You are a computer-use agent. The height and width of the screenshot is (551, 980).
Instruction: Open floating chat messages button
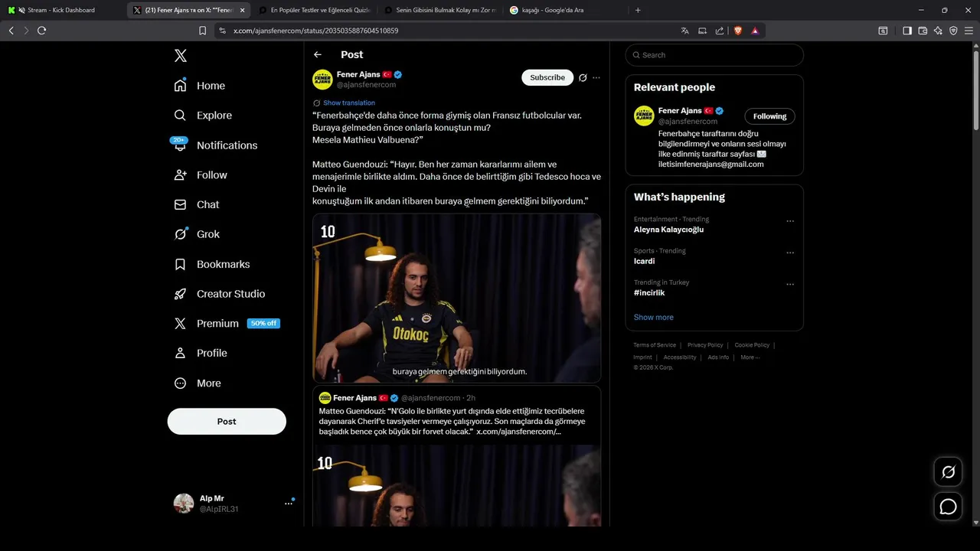pos(948,507)
